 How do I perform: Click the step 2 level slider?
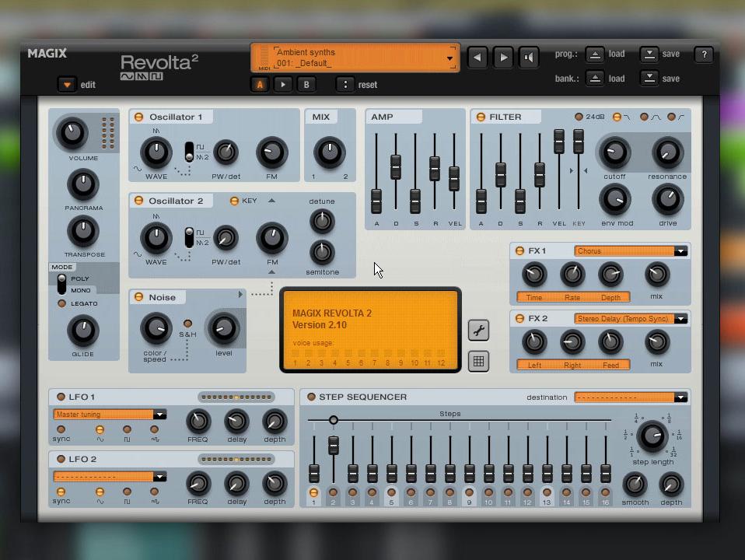point(334,446)
